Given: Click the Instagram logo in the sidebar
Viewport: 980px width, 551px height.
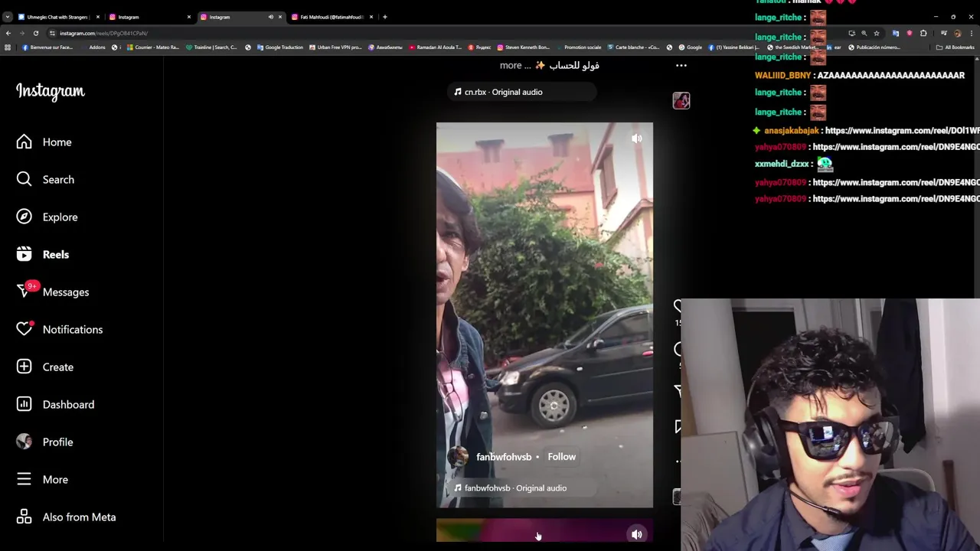Looking at the screenshot, I should point(51,91).
